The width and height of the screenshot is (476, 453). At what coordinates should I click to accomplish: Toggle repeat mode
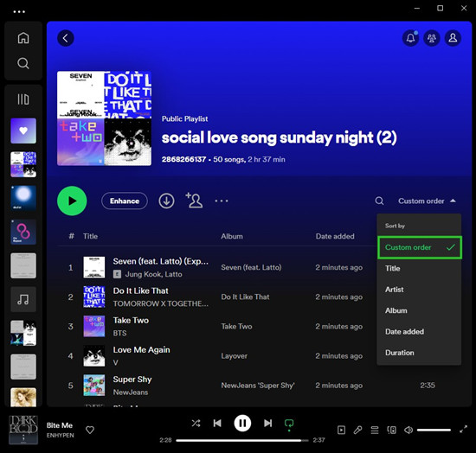coord(289,424)
